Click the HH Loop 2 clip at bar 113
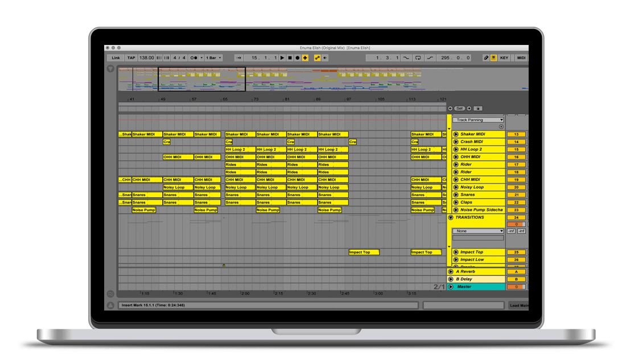626x364 pixels. [426, 149]
